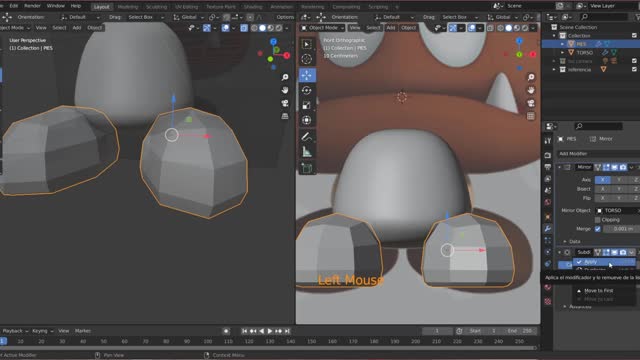
Task: Select the Select Box tool in right viewport toolbar
Action: pos(307,44)
